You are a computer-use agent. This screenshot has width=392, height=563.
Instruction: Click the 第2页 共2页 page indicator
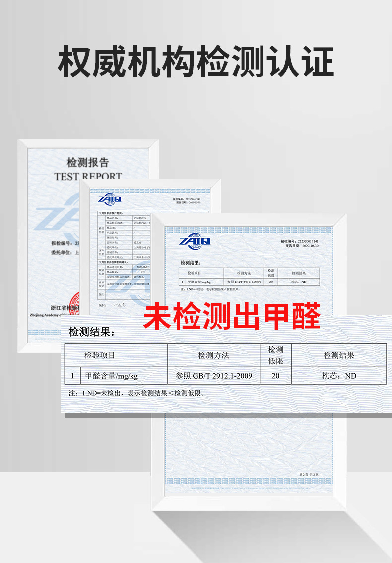click(x=309, y=474)
